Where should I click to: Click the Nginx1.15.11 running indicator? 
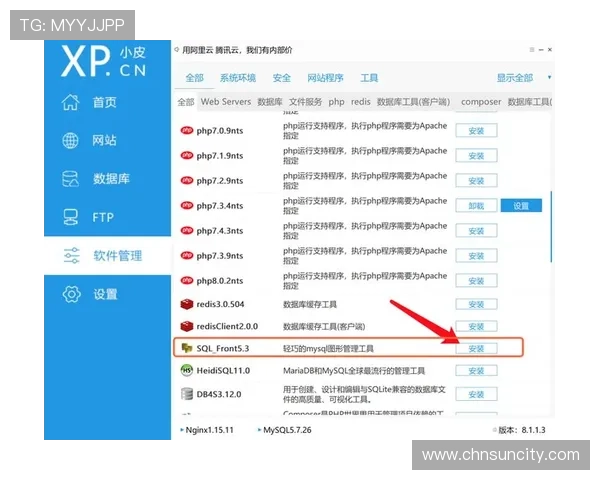tap(182, 430)
